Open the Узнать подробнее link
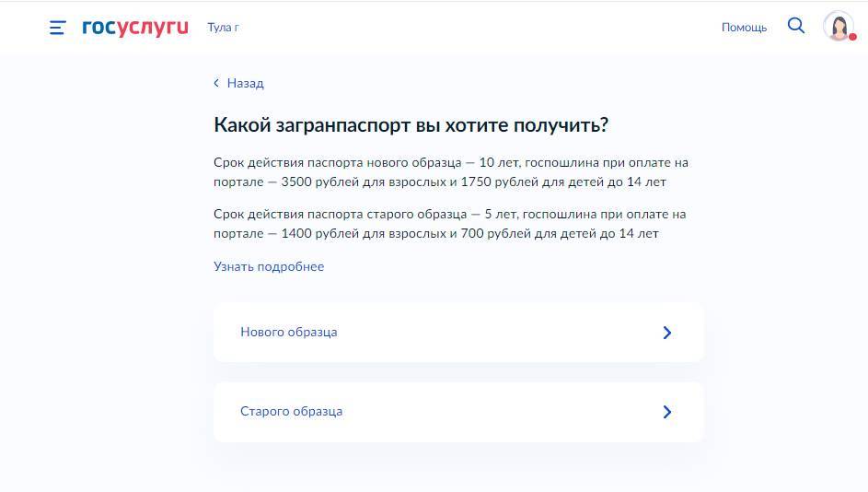Viewport: 868px width, 492px height. [269, 266]
